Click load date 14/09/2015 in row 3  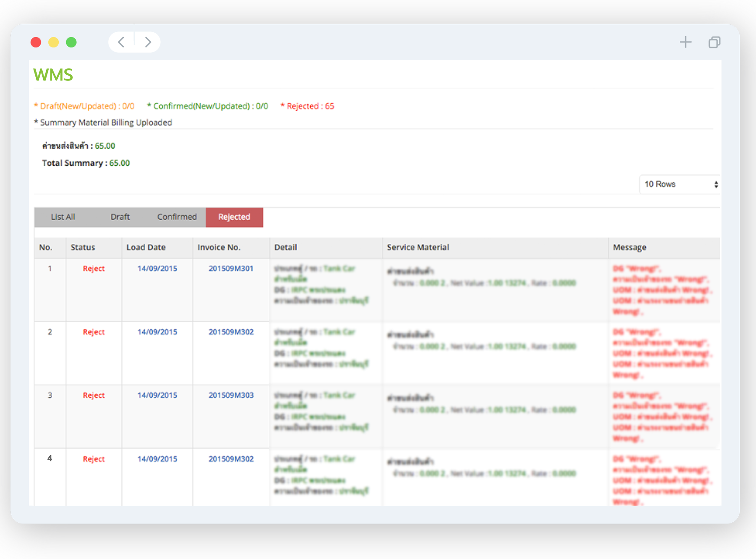(157, 395)
